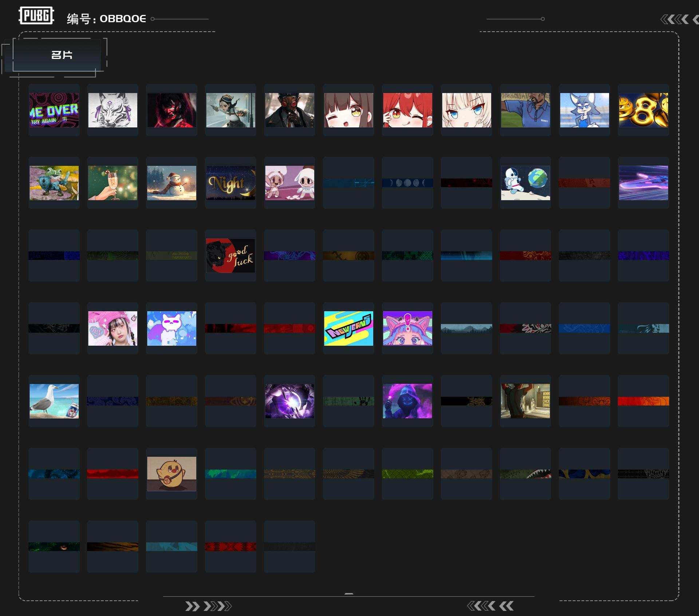Choose the champagne glass toast namecard
Viewport: 699px width, 616px height.
click(x=112, y=183)
